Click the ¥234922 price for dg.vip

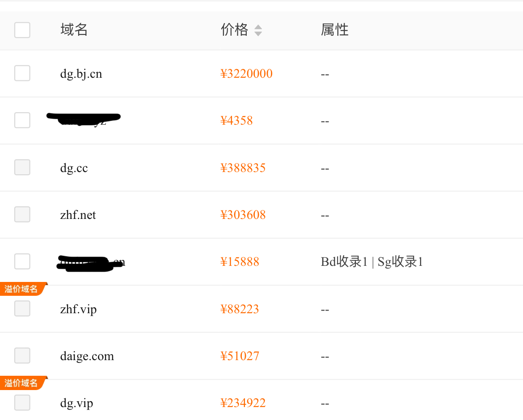pyautogui.click(x=243, y=403)
